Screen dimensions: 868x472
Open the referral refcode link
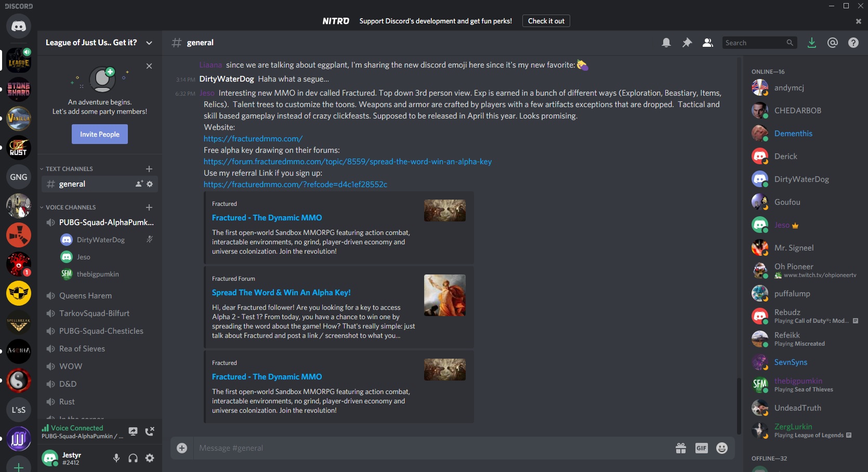pyautogui.click(x=295, y=185)
